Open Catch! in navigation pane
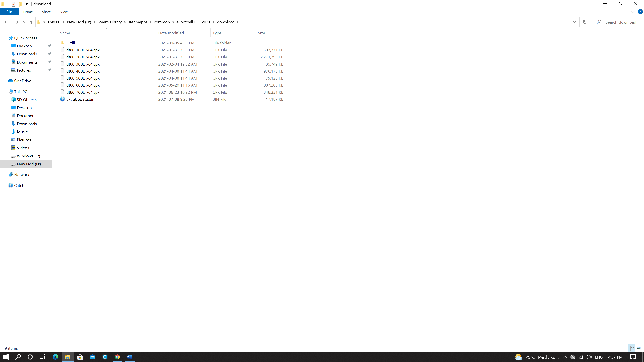Viewport: 644px width, 362px height. tap(19, 185)
